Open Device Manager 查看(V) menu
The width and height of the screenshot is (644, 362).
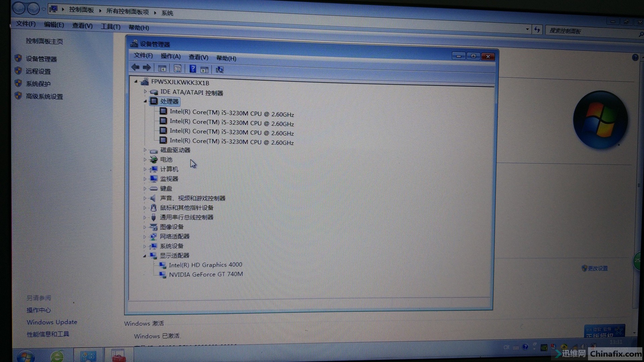click(x=198, y=57)
